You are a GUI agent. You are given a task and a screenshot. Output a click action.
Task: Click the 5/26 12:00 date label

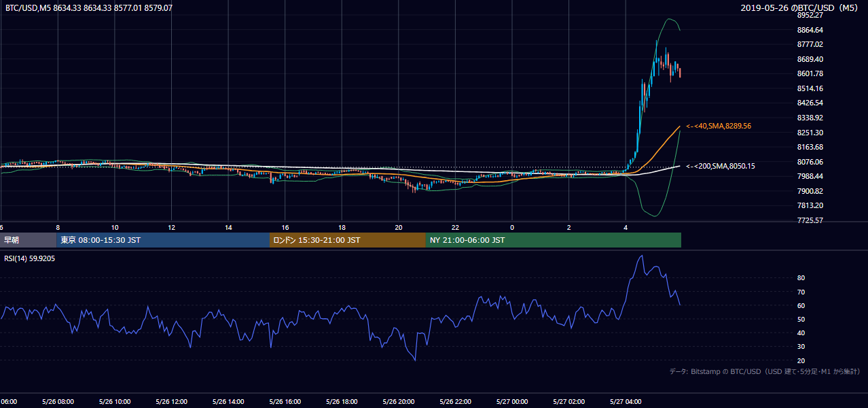[x=170, y=402]
